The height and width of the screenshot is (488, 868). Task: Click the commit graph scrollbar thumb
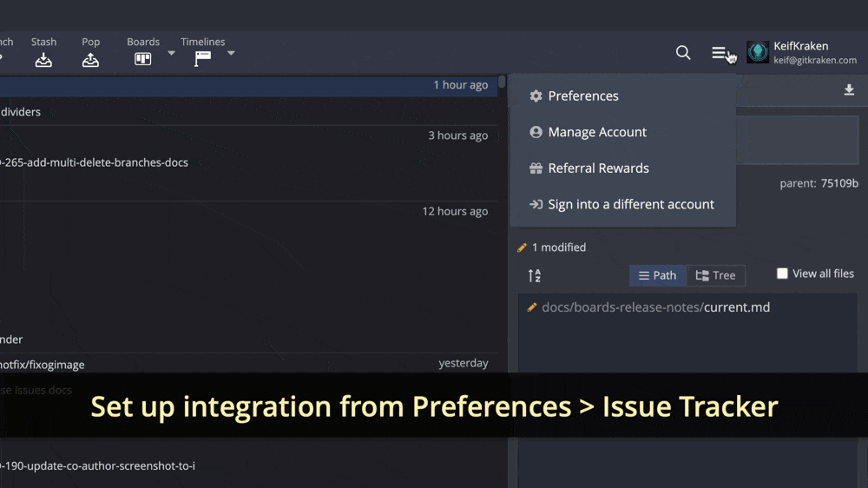click(502, 82)
